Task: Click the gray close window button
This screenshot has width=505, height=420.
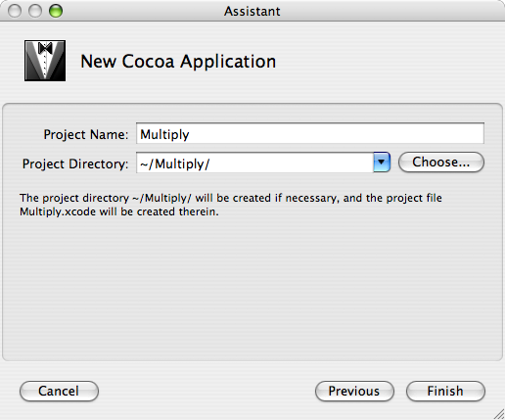Action: click(x=15, y=11)
